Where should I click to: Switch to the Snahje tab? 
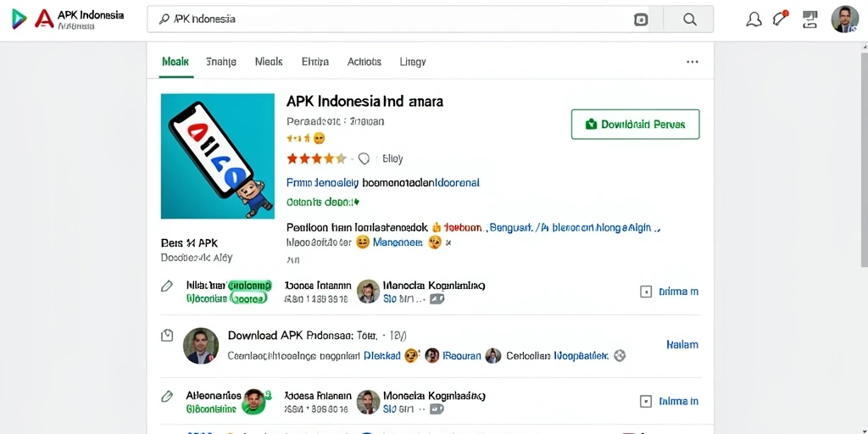[221, 61]
